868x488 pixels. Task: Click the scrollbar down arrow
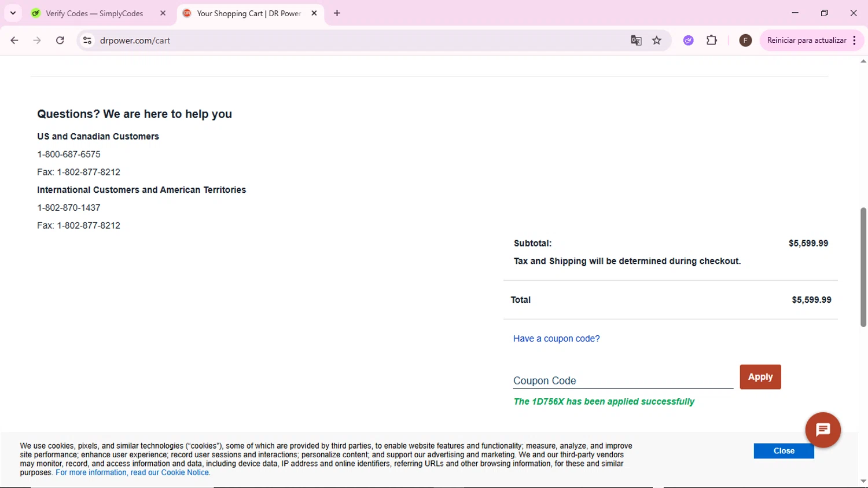pyautogui.click(x=863, y=482)
